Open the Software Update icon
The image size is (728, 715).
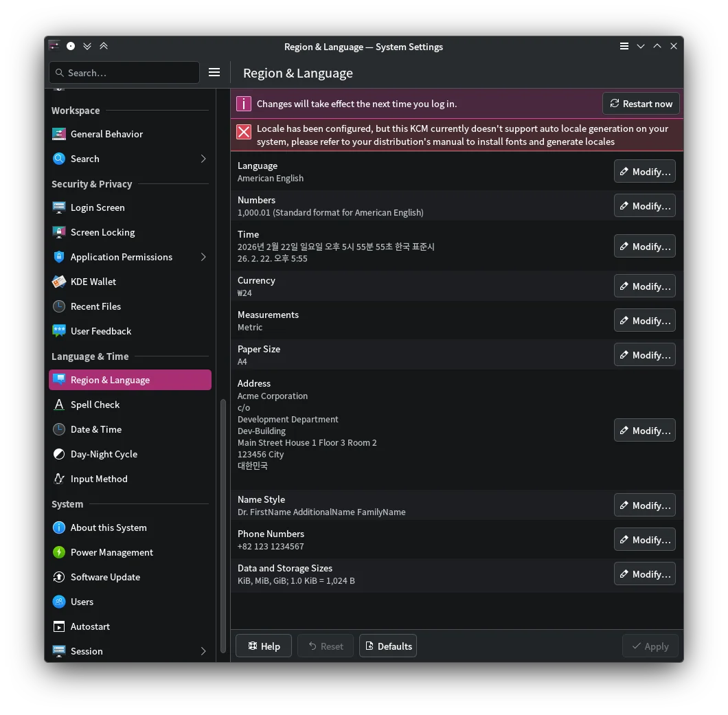pyautogui.click(x=59, y=577)
